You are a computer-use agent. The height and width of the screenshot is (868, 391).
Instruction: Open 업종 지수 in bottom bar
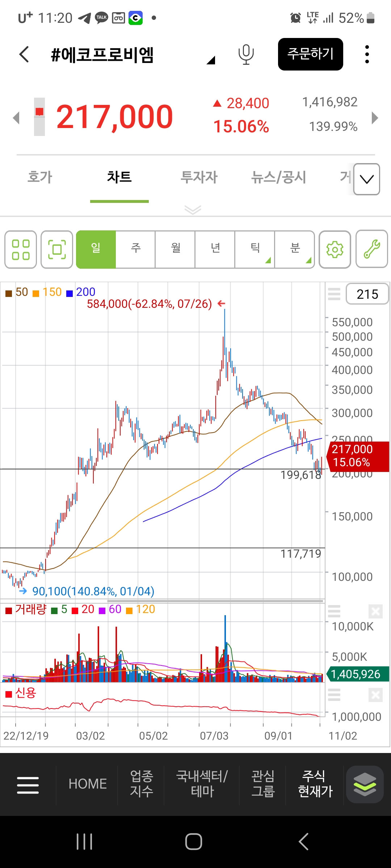click(142, 784)
